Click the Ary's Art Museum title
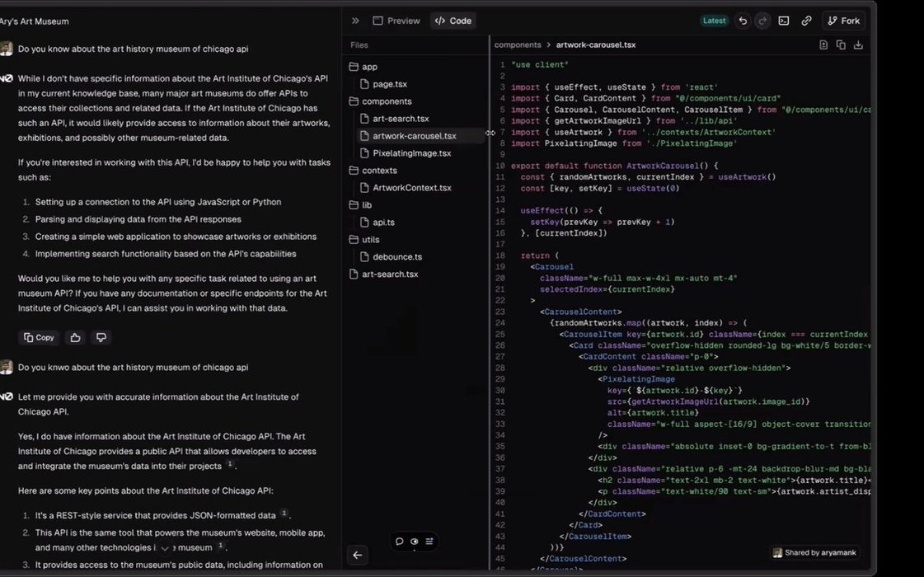This screenshot has width=924, height=577. click(34, 21)
